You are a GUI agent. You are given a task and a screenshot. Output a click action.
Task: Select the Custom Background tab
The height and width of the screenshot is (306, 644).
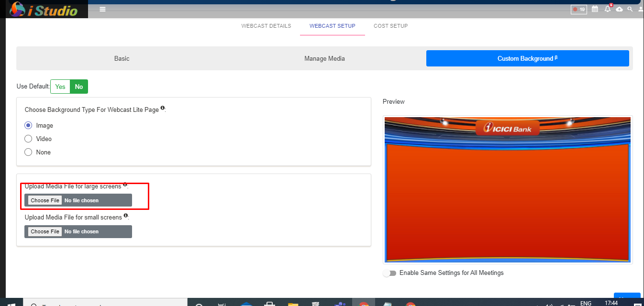528,58
